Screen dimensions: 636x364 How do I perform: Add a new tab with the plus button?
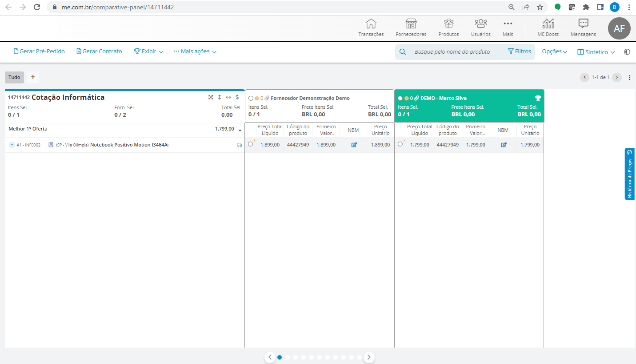(x=33, y=77)
